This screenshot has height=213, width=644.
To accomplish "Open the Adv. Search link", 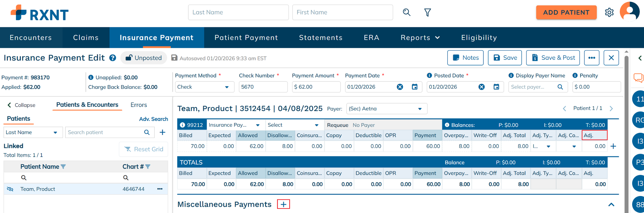I will [x=153, y=119].
